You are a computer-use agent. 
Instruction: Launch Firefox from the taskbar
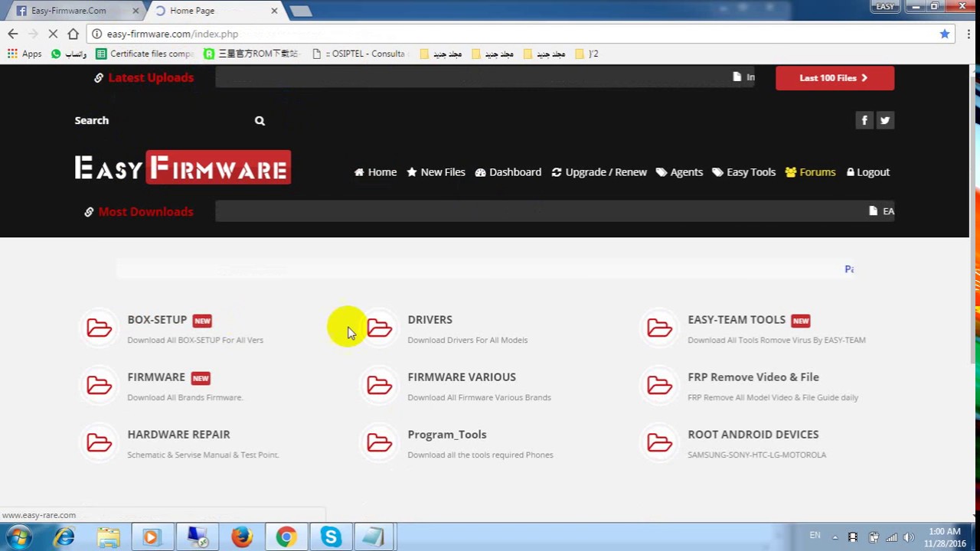point(242,537)
